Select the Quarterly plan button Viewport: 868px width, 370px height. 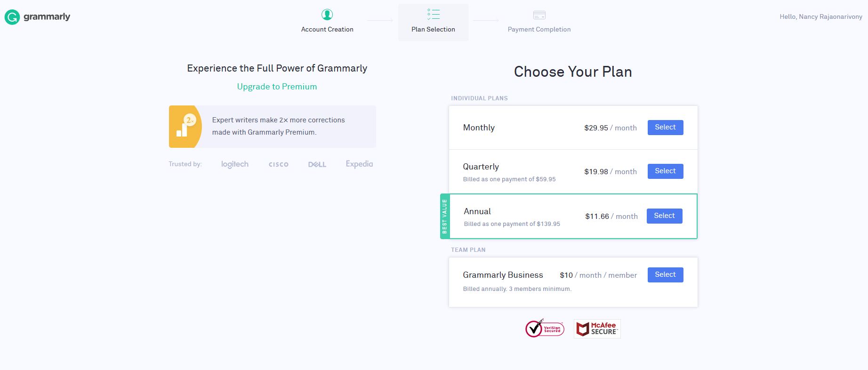click(665, 171)
